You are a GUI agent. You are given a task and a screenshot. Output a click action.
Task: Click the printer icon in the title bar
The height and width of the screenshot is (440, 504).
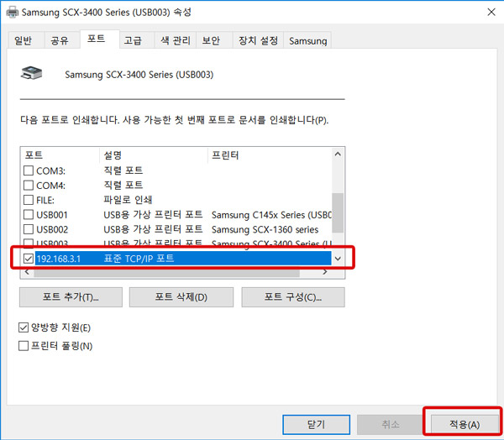coord(13,13)
